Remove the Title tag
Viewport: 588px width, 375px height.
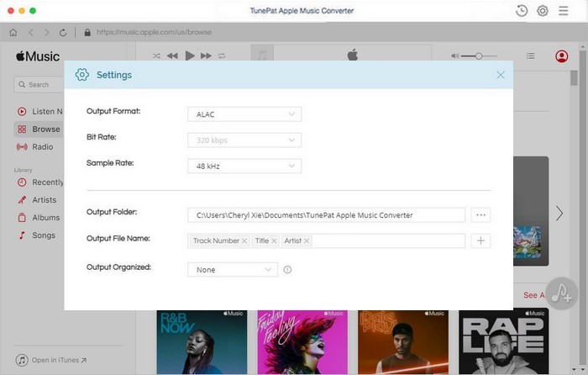coord(274,241)
